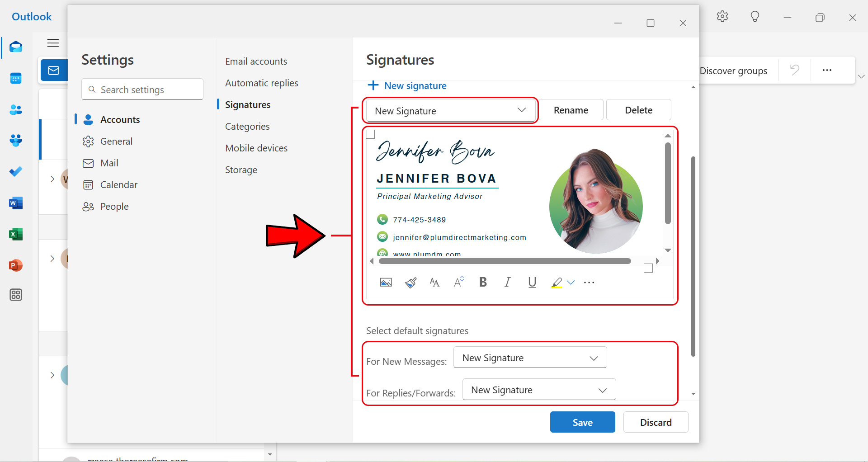
Task: Launch Word from the left app rail
Action: pos(16,203)
